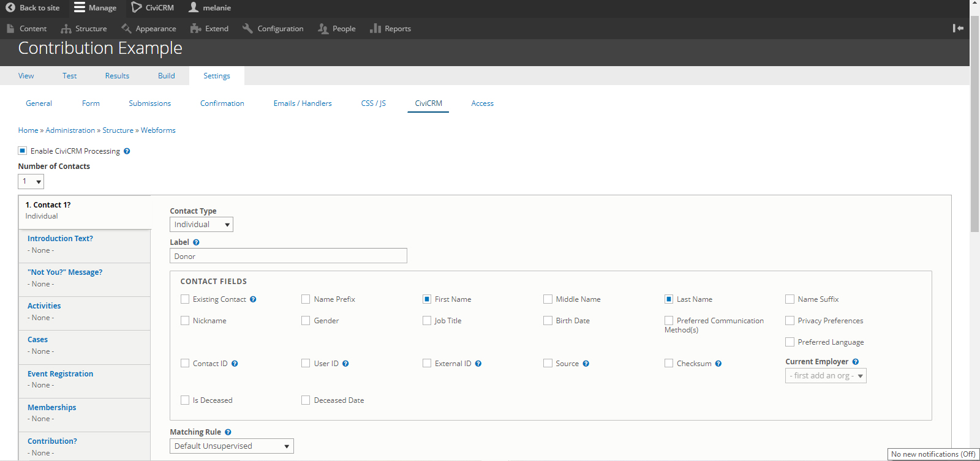Open the General settings sub-tab

click(x=39, y=103)
